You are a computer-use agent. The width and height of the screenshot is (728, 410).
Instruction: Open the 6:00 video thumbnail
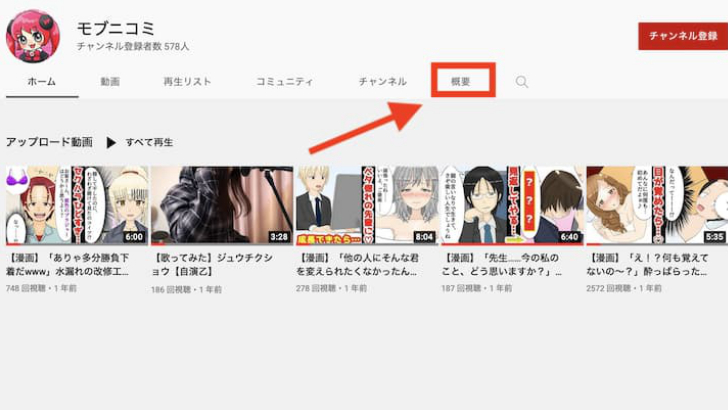click(77, 205)
